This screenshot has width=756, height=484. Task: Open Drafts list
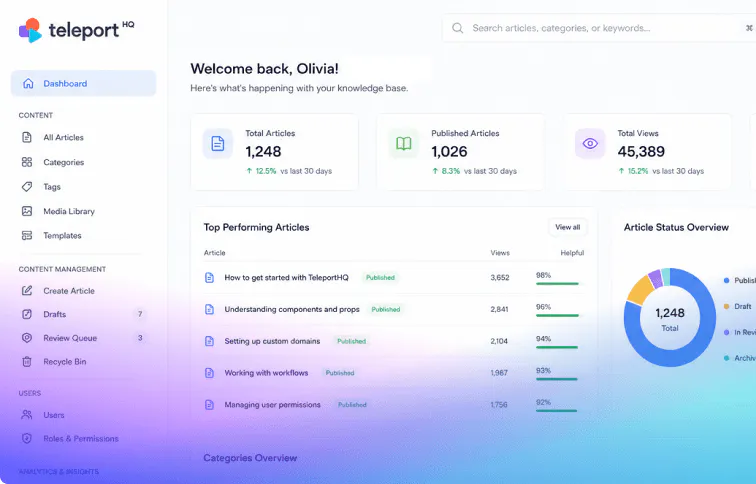coord(54,314)
